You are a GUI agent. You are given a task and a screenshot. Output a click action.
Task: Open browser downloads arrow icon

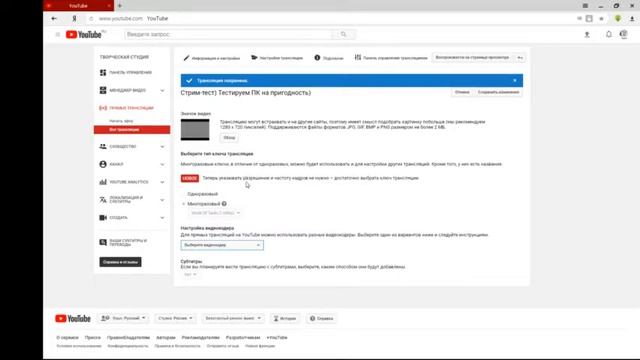pos(632,18)
